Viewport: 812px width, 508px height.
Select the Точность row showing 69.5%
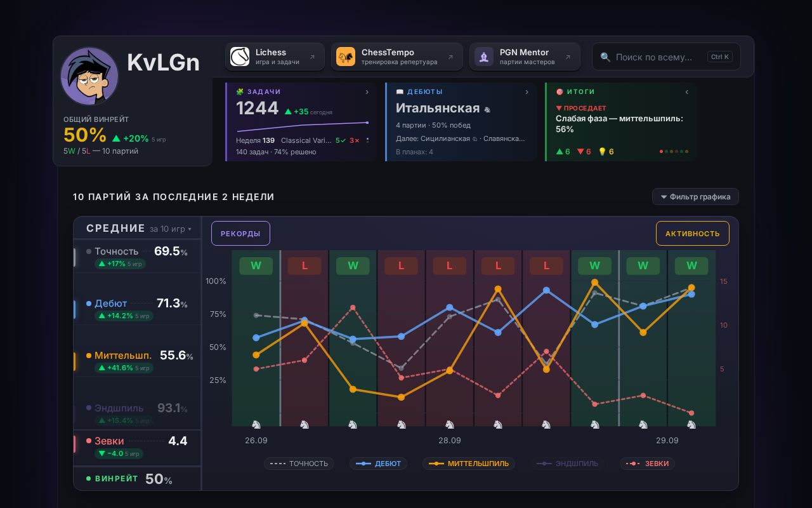coord(137,257)
